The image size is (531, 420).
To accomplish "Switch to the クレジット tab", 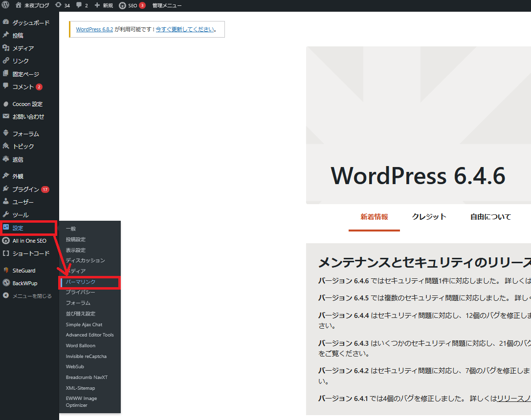I will [429, 217].
